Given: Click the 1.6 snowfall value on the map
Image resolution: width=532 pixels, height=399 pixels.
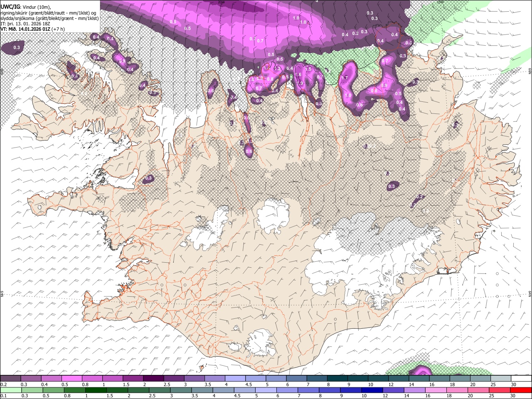Looking at the screenshot, I should coord(298,75).
